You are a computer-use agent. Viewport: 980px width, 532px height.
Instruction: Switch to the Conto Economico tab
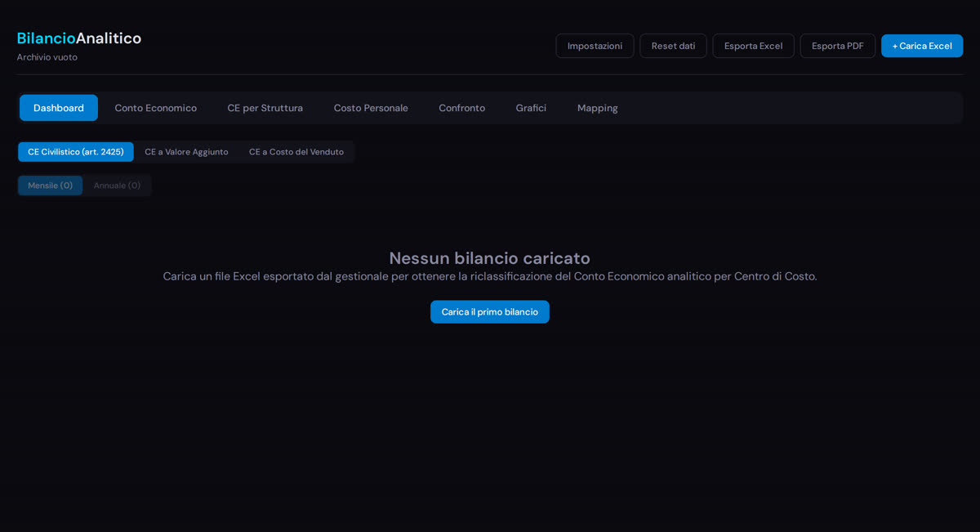coord(155,107)
